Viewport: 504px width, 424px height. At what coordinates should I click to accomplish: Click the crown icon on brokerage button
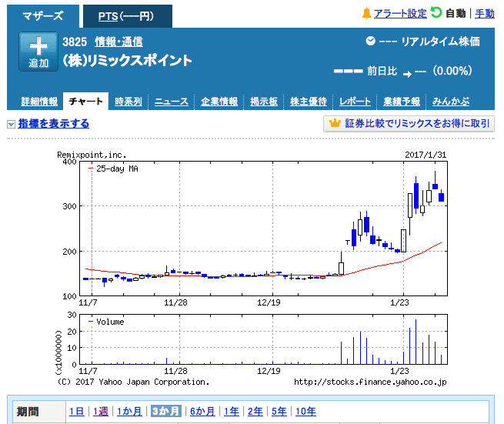tap(335, 123)
